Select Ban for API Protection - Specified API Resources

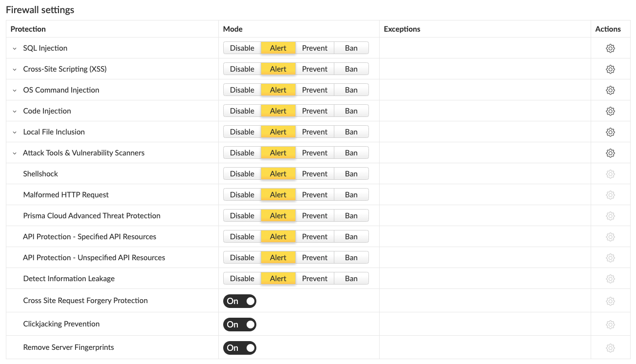351,236
